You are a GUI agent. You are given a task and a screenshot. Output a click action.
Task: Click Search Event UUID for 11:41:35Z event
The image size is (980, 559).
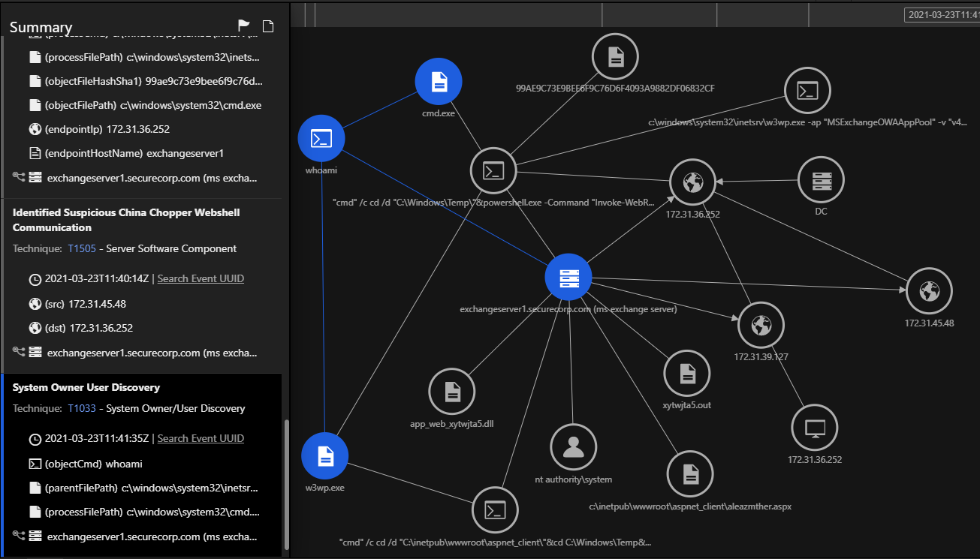(x=201, y=438)
